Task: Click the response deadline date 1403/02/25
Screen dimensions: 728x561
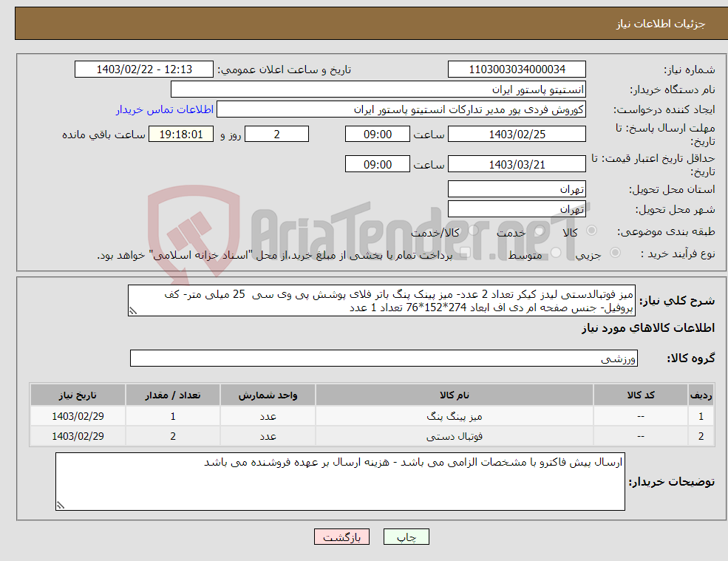Action: coord(517,135)
